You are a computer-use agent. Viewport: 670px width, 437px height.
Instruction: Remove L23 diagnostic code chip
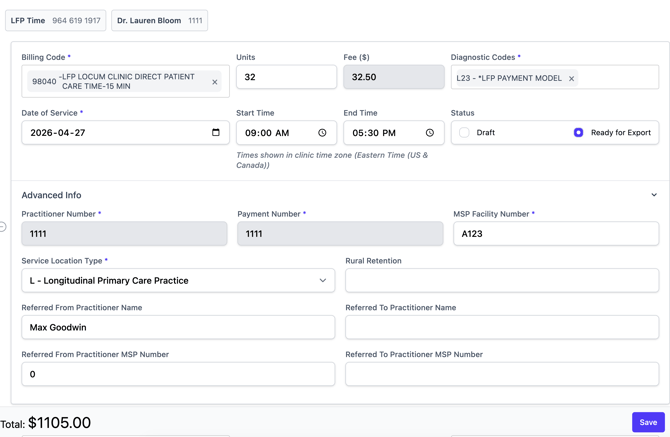pyautogui.click(x=572, y=78)
